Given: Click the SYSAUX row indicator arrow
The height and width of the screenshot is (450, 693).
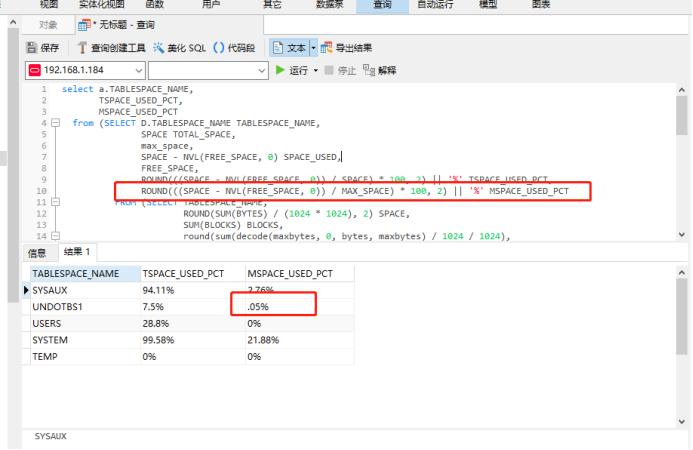Looking at the screenshot, I should [x=26, y=290].
